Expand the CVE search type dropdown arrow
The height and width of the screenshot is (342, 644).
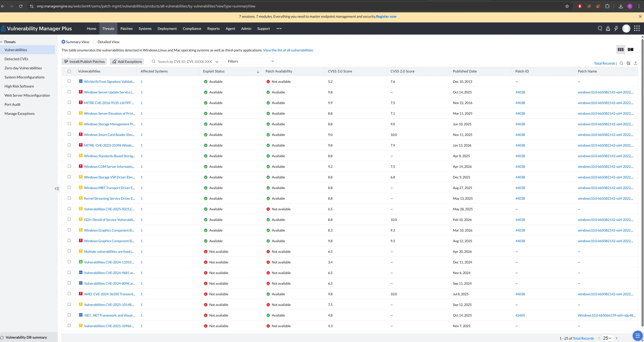click(217, 62)
